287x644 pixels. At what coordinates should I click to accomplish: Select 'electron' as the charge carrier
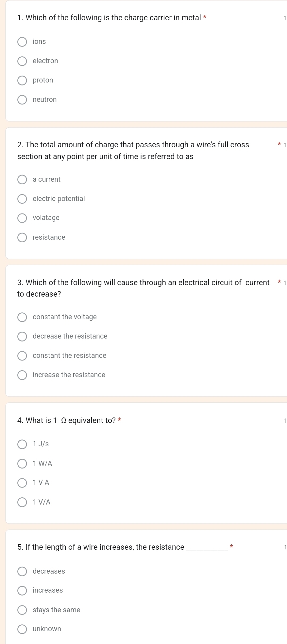[x=22, y=61]
